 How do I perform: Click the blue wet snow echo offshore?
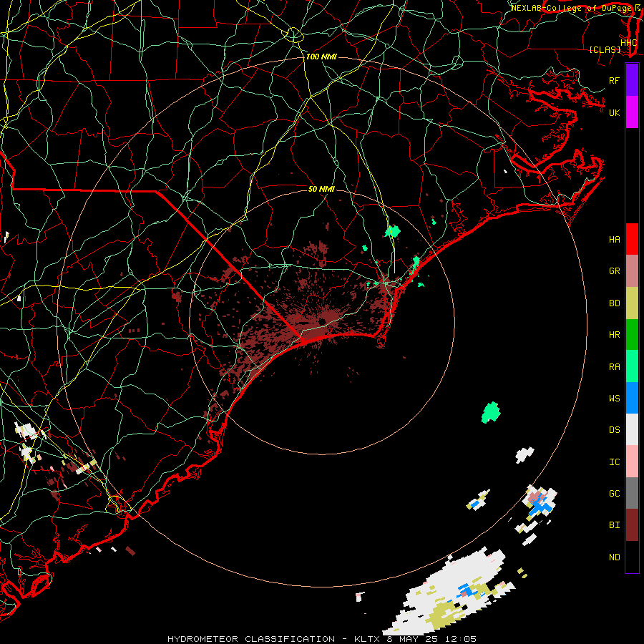542,507
